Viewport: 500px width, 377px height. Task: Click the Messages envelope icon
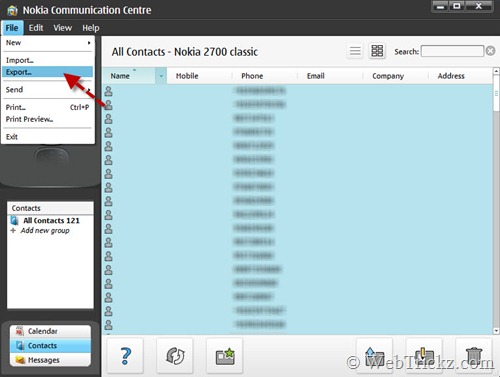(x=20, y=360)
